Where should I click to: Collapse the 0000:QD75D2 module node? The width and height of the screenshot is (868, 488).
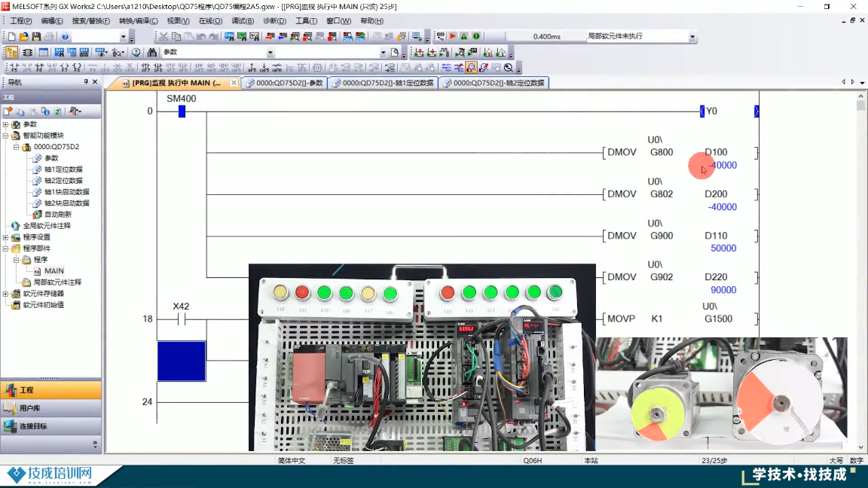click(16, 147)
